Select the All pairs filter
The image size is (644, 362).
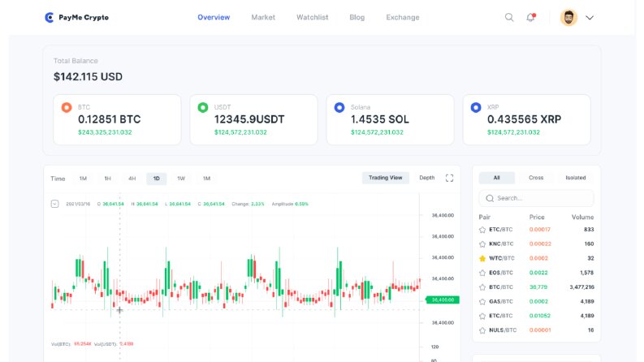coord(496,178)
